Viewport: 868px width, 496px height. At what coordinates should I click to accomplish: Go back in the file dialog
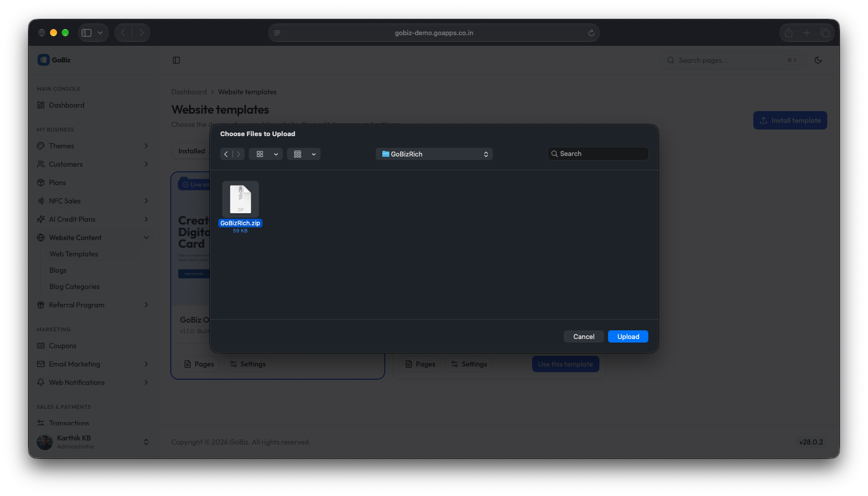(226, 154)
